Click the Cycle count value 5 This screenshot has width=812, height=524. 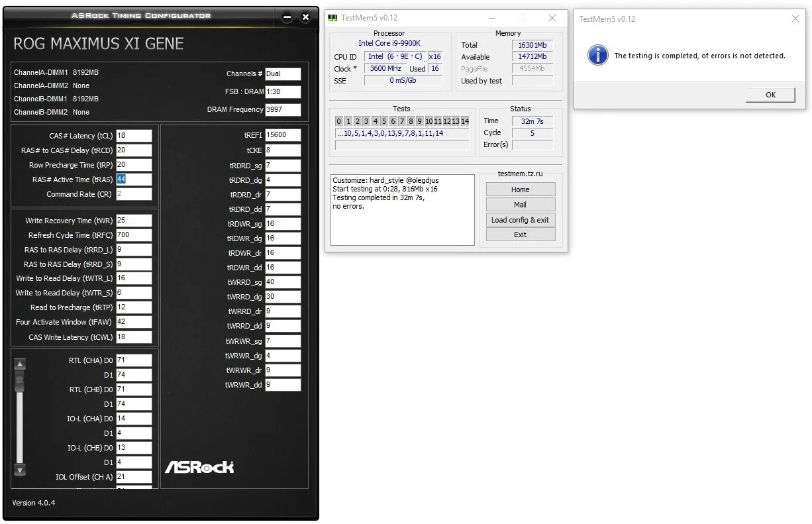pyautogui.click(x=532, y=133)
